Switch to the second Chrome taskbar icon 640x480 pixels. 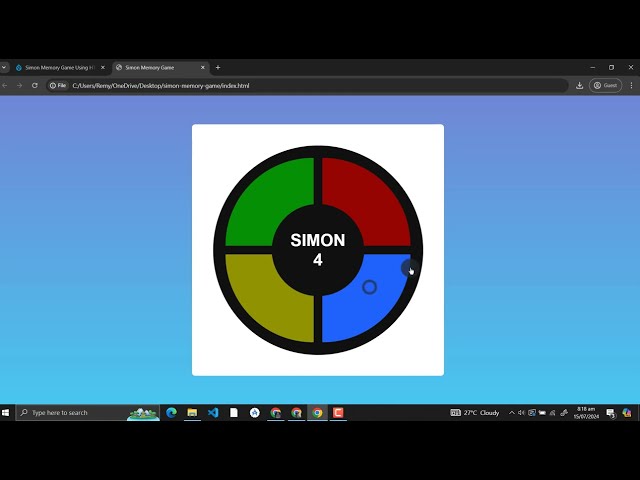pos(296,413)
